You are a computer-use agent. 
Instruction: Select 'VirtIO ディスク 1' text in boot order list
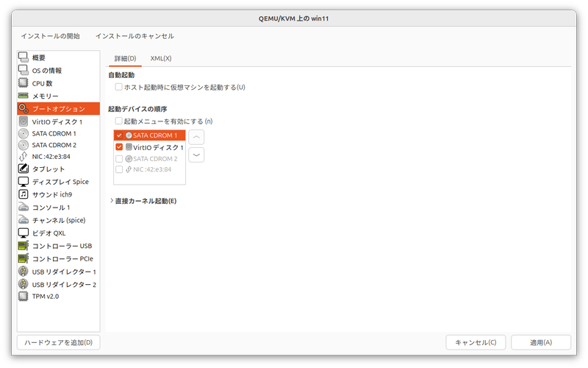pos(158,147)
